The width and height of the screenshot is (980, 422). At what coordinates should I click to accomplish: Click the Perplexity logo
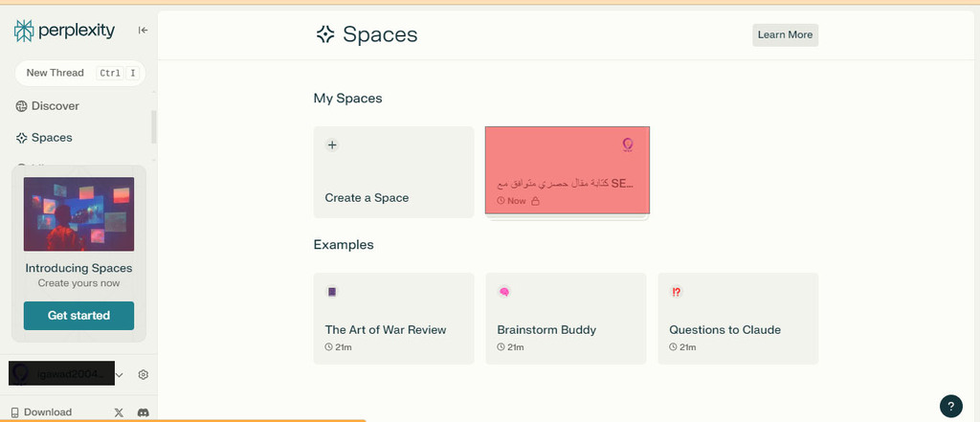coord(64,30)
